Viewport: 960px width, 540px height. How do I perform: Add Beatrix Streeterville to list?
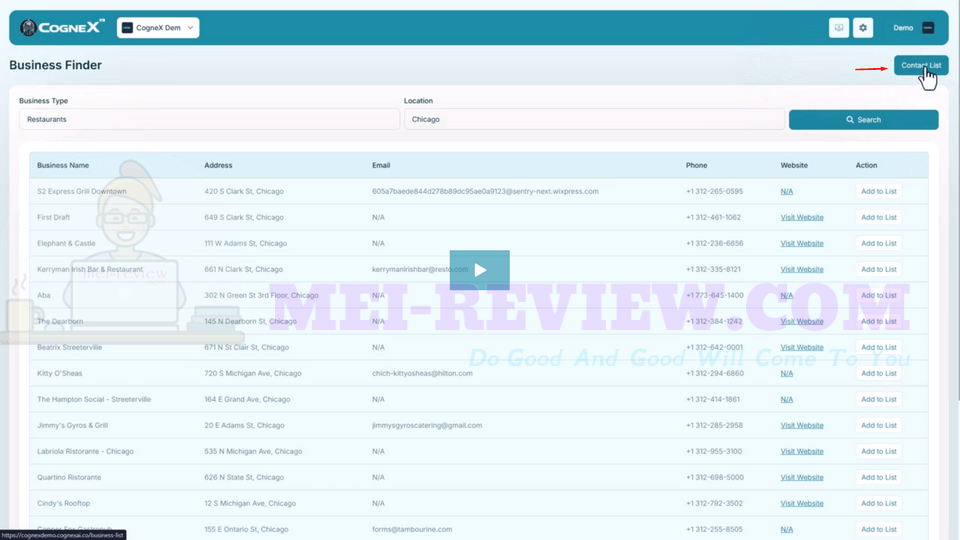(879, 347)
